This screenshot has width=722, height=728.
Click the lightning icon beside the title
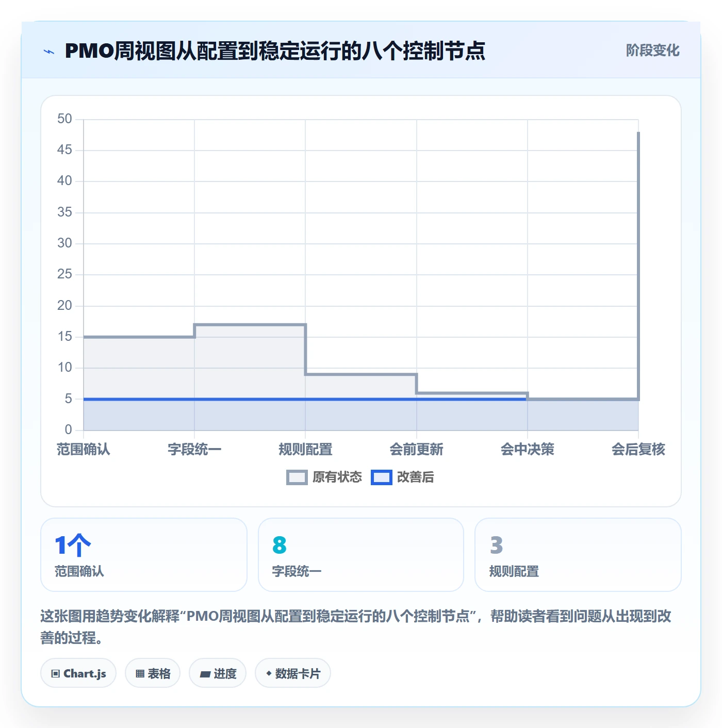49,52
